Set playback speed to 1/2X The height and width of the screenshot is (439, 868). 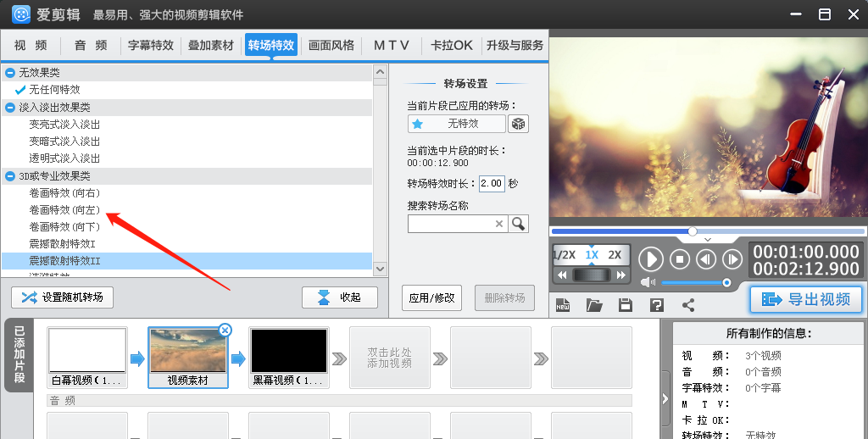click(564, 254)
